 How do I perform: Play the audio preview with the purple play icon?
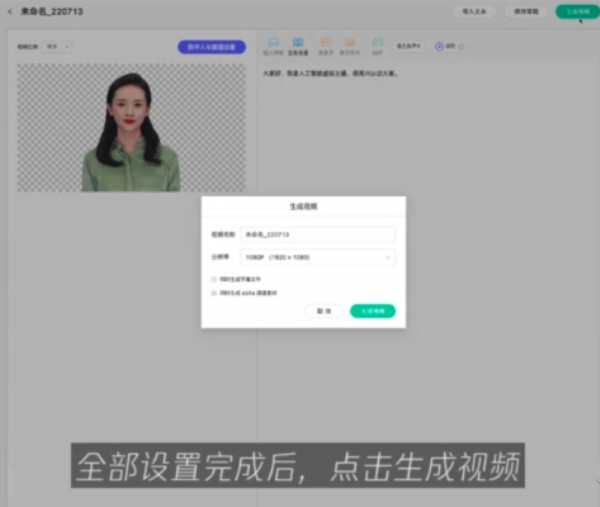pos(439,46)
